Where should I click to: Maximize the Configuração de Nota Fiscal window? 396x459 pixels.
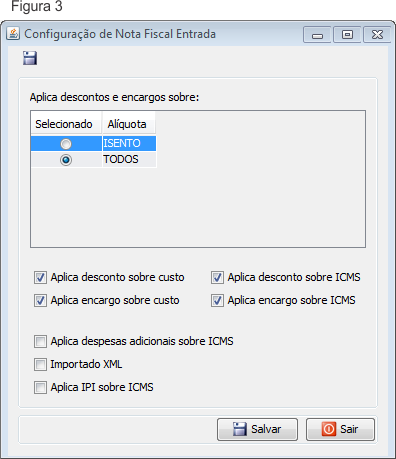click(347, 35)
